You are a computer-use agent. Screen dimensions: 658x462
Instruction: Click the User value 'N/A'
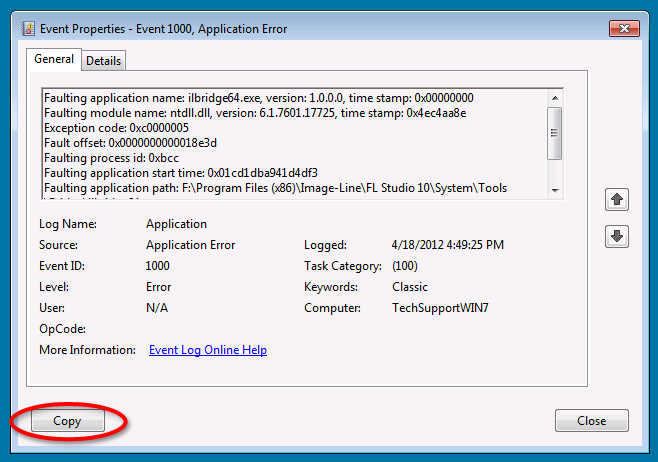coord(157,308)
